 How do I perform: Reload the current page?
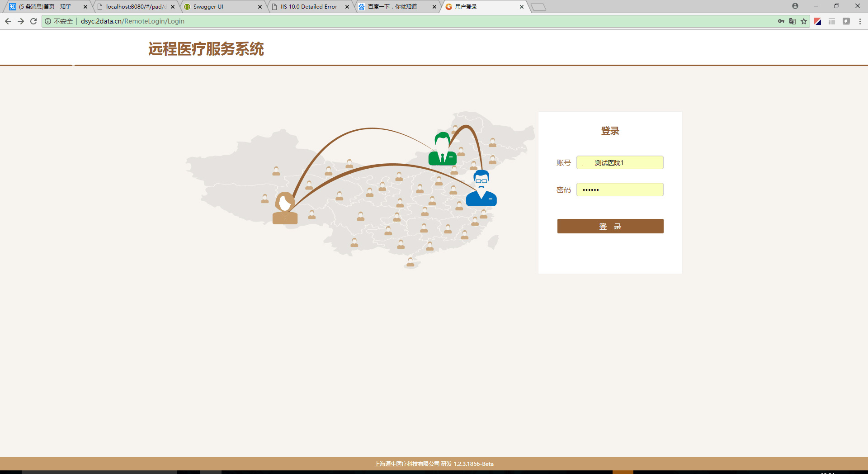33,21
